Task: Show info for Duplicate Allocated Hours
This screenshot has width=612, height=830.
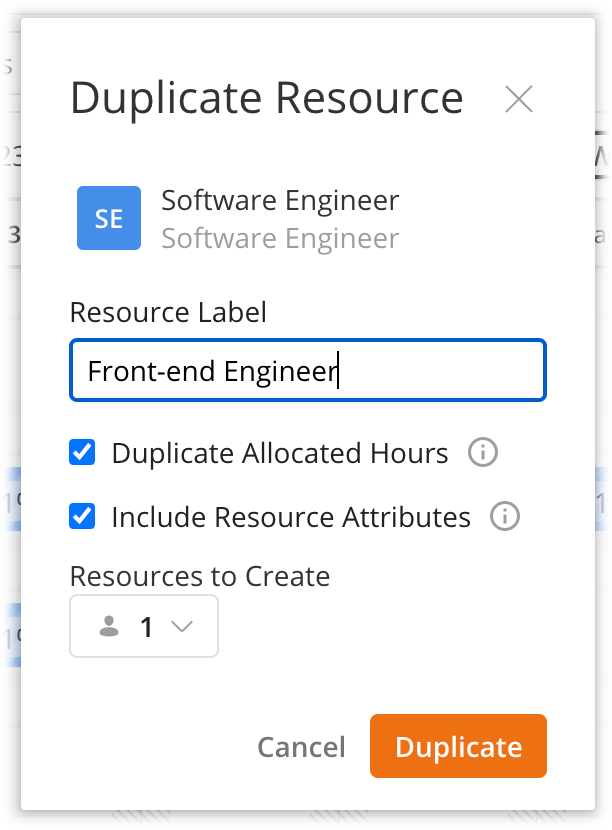Action: (483, 453)
